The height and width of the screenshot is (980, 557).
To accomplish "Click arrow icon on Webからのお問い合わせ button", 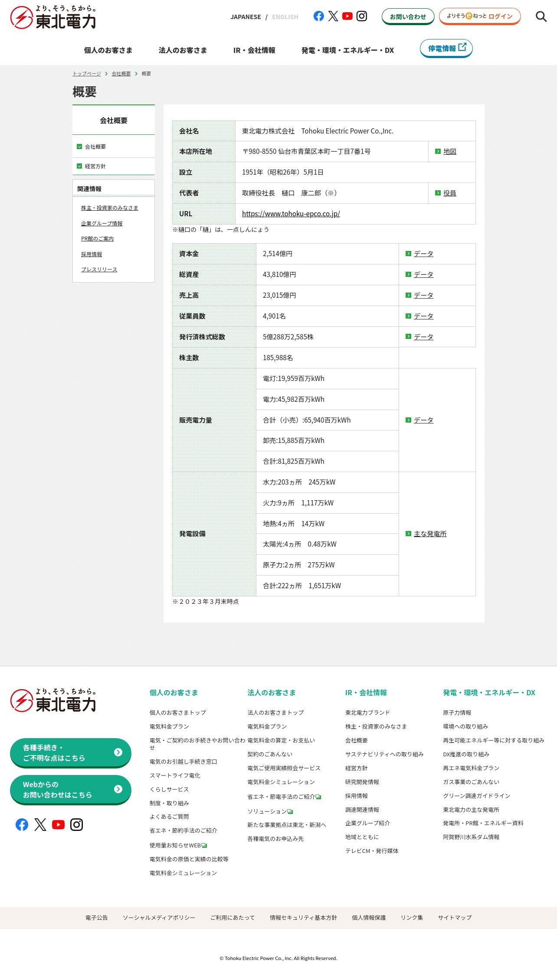I will tap(118, 789).
